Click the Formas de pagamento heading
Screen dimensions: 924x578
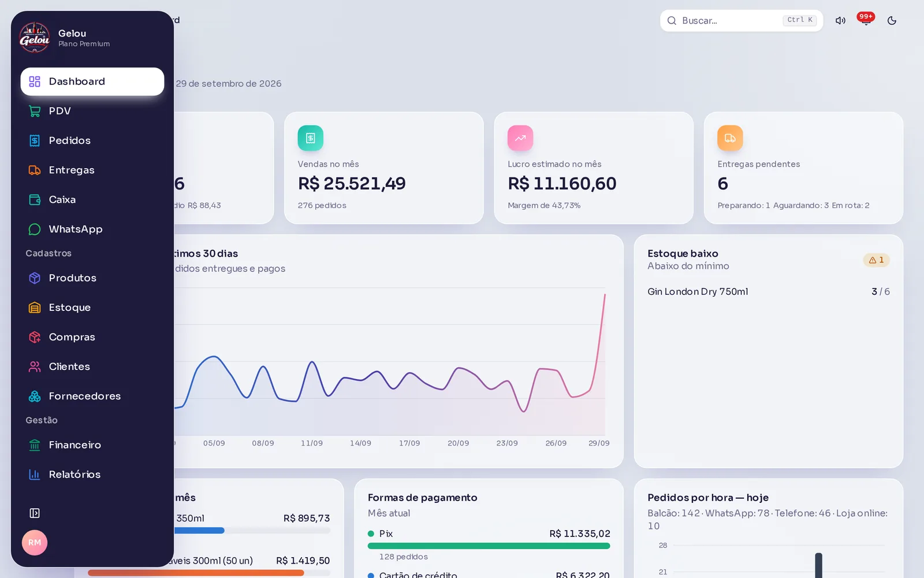point(423,498)
